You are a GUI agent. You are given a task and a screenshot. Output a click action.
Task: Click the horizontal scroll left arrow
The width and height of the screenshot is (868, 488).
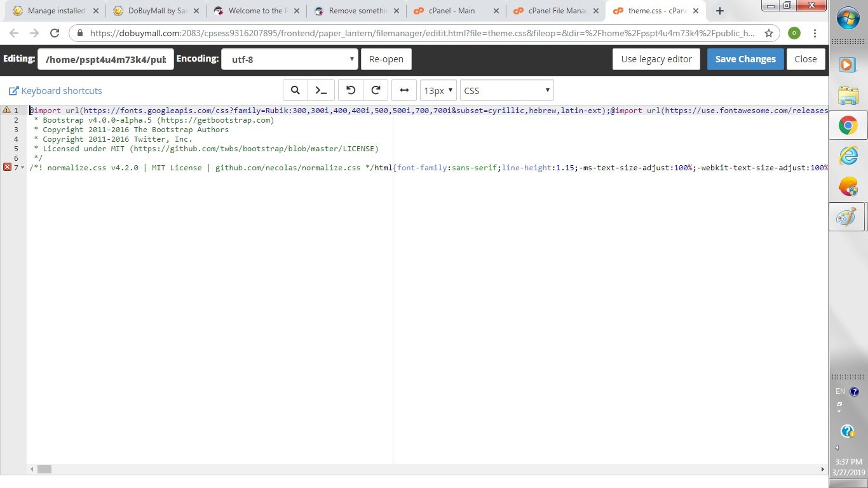31,470
